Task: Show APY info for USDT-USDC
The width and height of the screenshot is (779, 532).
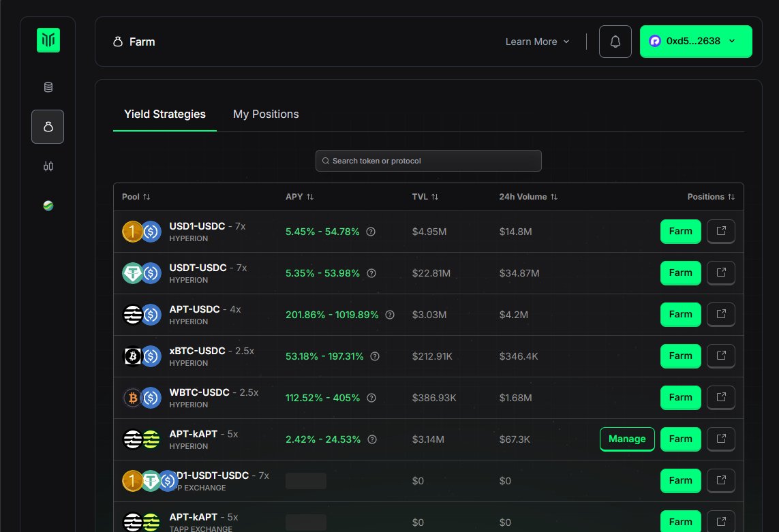Action: [x=371, y=273]
